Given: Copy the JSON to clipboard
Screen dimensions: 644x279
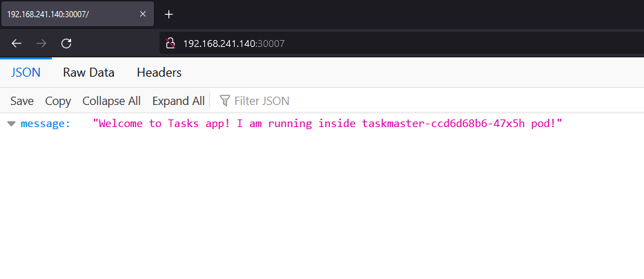Looking at the screenshot, I should pyautogui.click(x=58, y=101).
